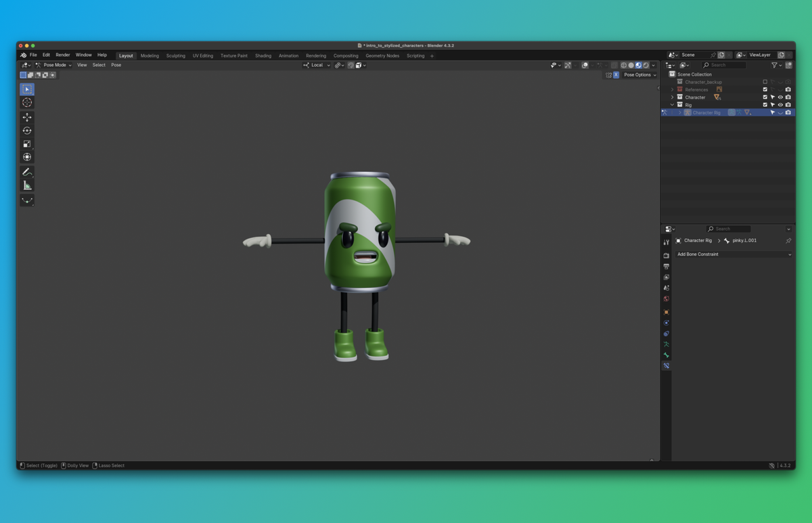
Task: Activate the Breakdowner pose tool
Action: tap(27, 200)
